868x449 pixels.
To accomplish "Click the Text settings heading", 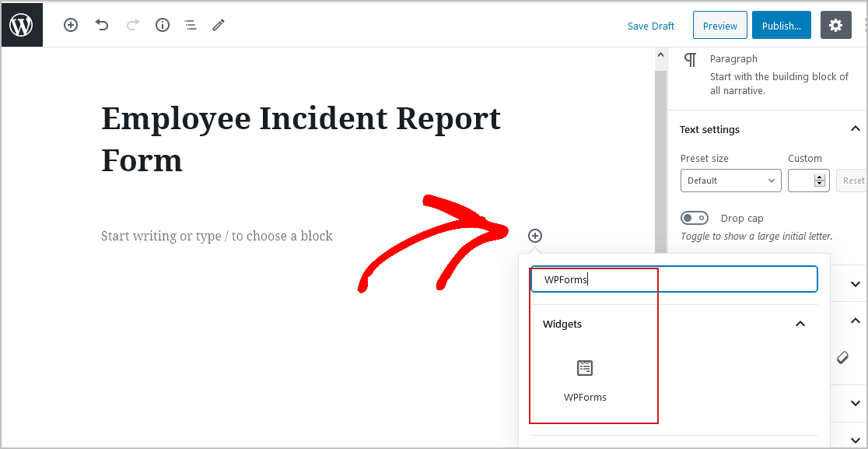I will 709,129.
